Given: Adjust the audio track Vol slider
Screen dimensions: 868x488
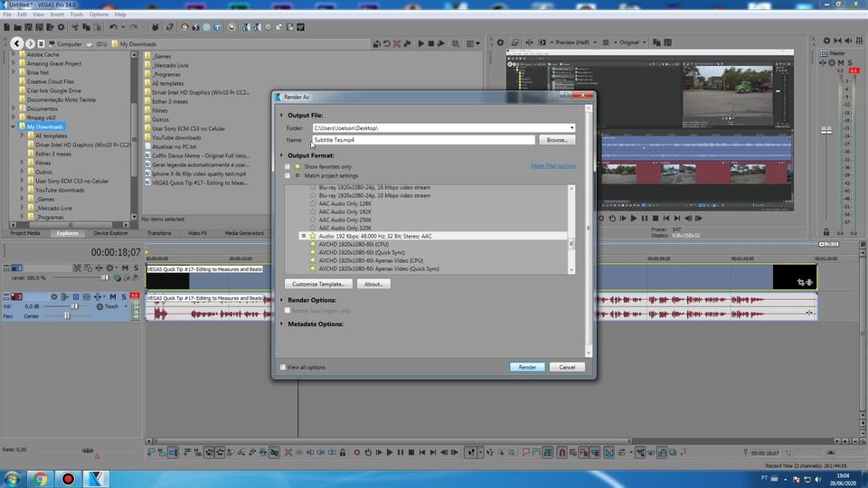Looking at the screenshot, I should (x=74, y=306).
